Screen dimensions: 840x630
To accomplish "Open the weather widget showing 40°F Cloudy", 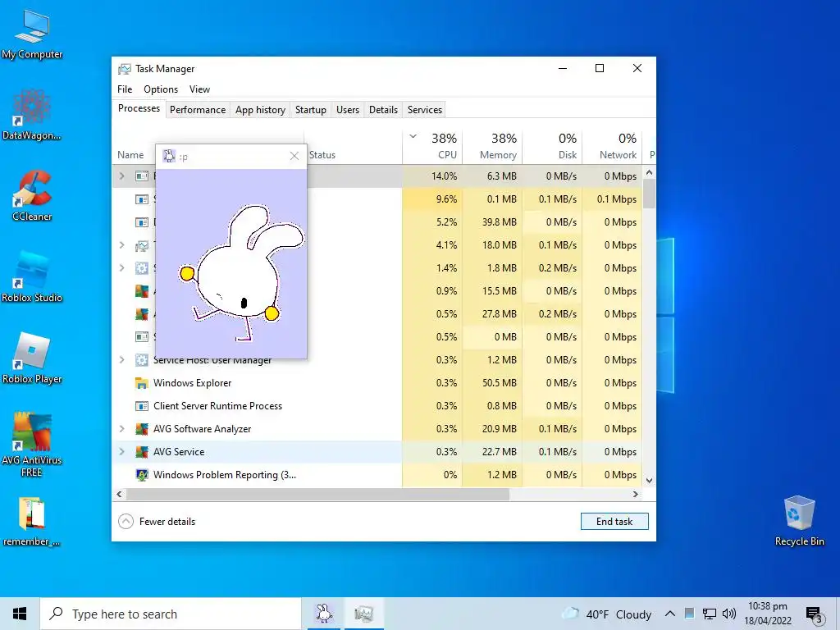I will 606,614.
